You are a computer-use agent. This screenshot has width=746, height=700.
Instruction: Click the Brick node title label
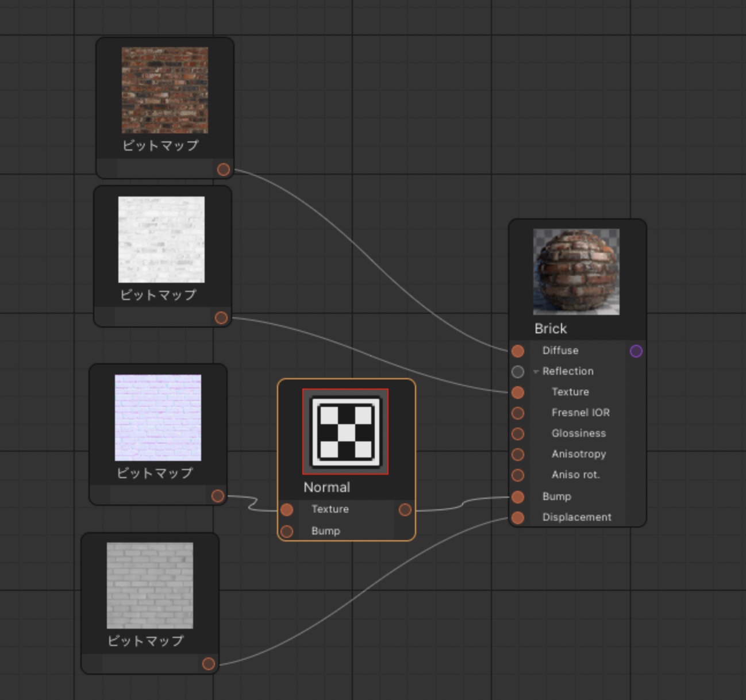[x=551, y=329]
